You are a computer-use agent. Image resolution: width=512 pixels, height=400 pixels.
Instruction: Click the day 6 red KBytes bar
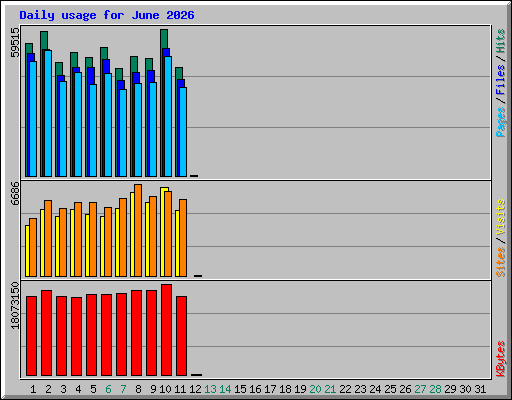click(106, 335)
